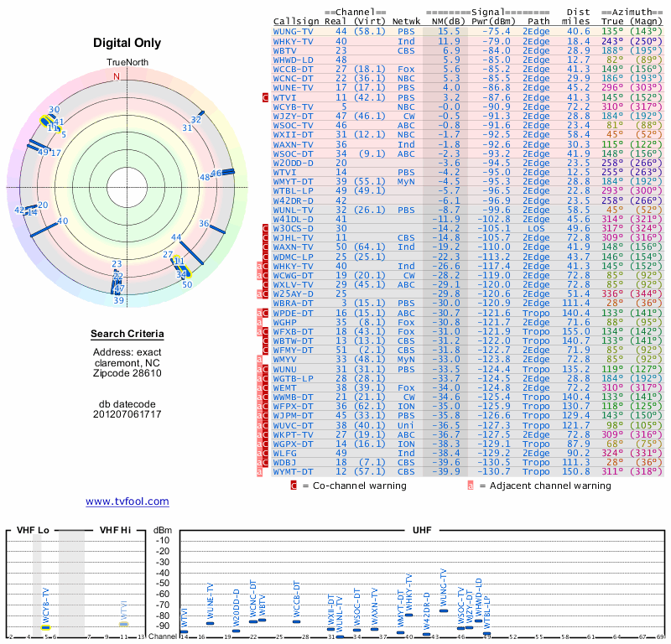The width and height of the screenshot is (671, 644).
Task: Click the Callsign column header
Action: click(x=296, y=21)
